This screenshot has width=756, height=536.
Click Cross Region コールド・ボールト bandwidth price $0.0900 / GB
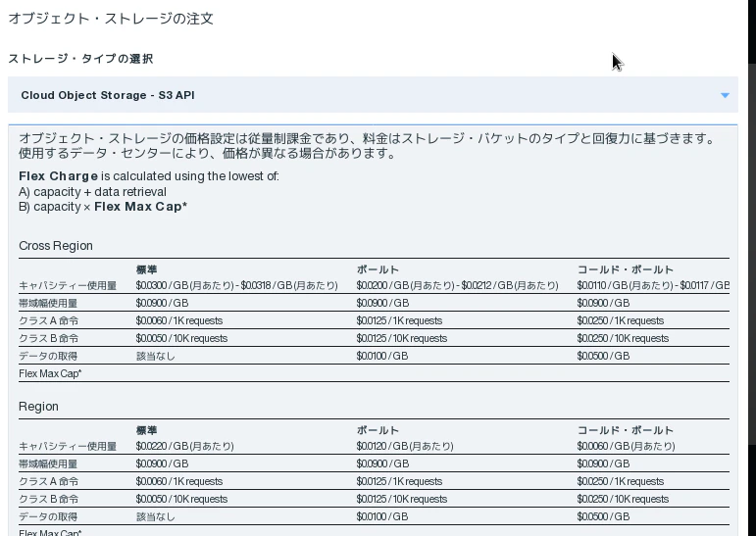click(603, 303)
